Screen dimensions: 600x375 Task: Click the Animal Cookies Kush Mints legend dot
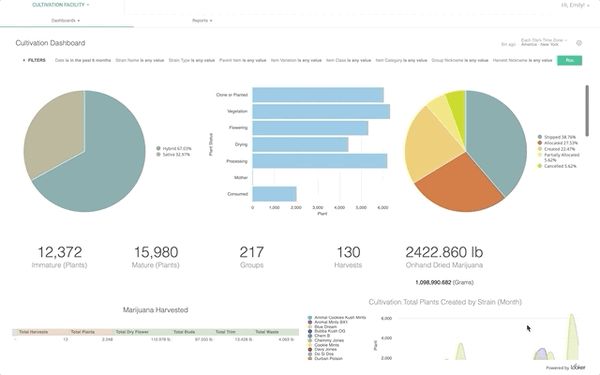[x=310, y=318]
